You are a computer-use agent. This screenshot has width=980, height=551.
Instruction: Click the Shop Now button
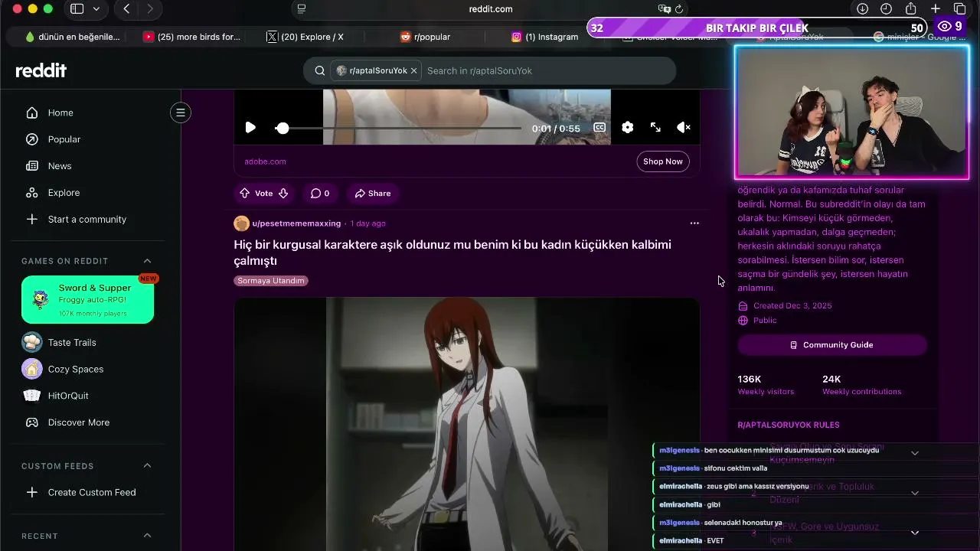coord(663,161)
